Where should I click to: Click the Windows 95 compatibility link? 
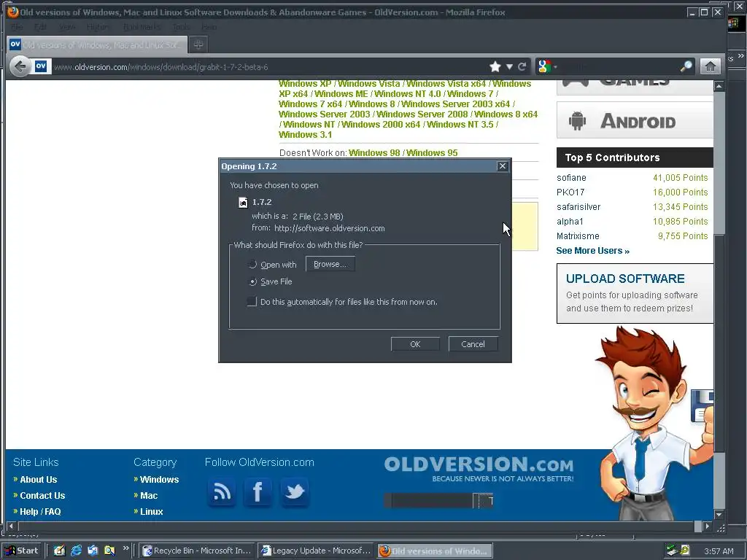pos(432,153)
